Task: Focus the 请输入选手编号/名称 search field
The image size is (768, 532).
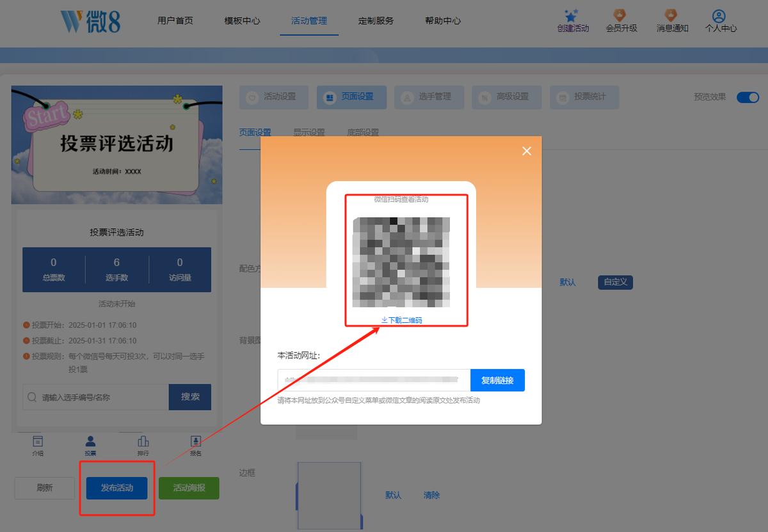Action: (96, 397)
